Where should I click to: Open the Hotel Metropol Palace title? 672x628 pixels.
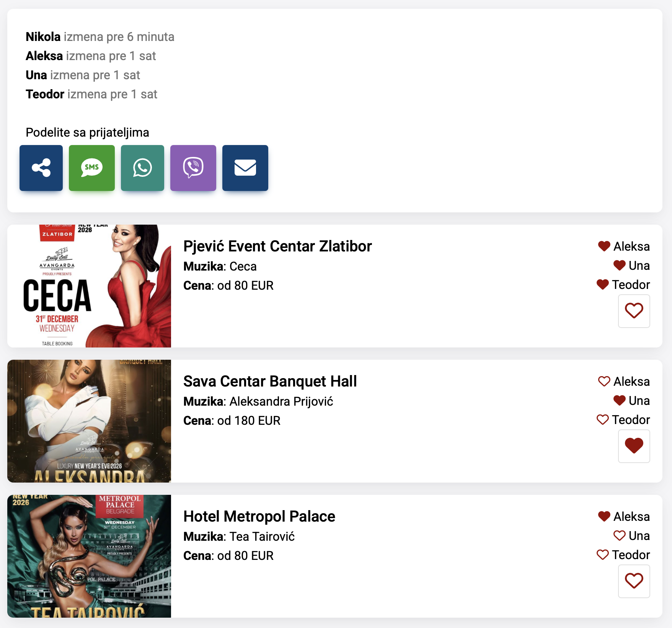(x=259, y=517)
